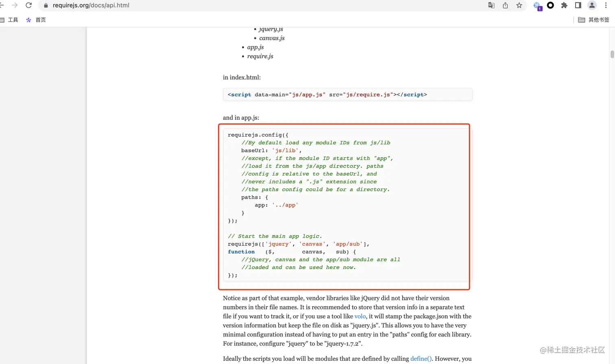This screenshot has width=615, height=364.
Task: Open the 首页 bookmark
Action: [x=36, y=20]
